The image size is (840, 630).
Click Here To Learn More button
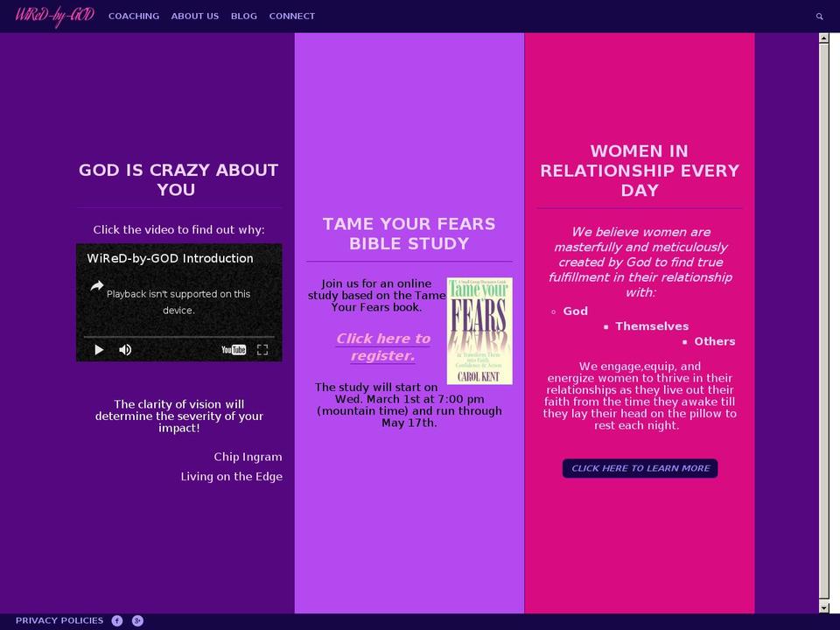click(640, 468)
